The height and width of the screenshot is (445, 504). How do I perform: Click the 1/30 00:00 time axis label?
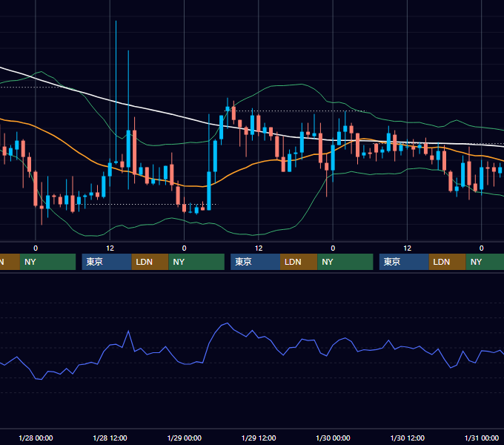pyautogui.click(x=333, y=438)
